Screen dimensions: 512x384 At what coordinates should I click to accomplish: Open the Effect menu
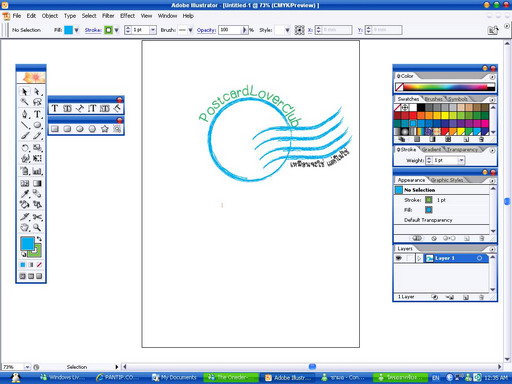pyautogui.click(x=127, y=16)
